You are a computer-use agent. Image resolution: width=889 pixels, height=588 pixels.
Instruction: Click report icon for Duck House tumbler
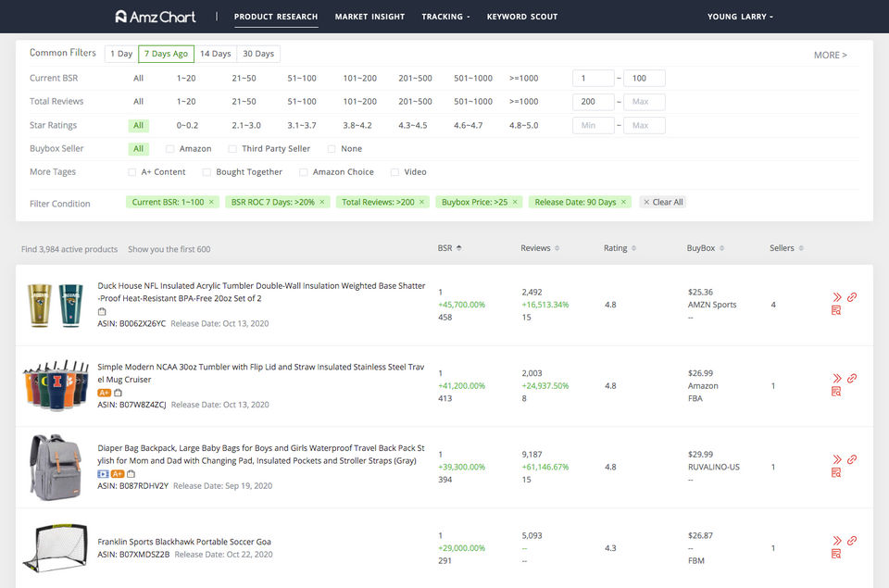[x=836, y=310]
